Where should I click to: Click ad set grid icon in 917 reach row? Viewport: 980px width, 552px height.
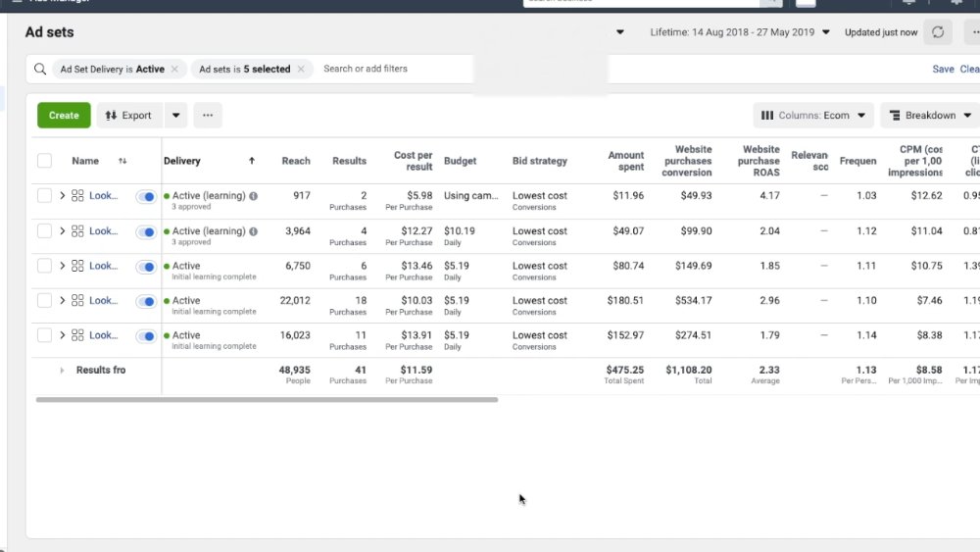pyautogui.click(x=77, y=196)
